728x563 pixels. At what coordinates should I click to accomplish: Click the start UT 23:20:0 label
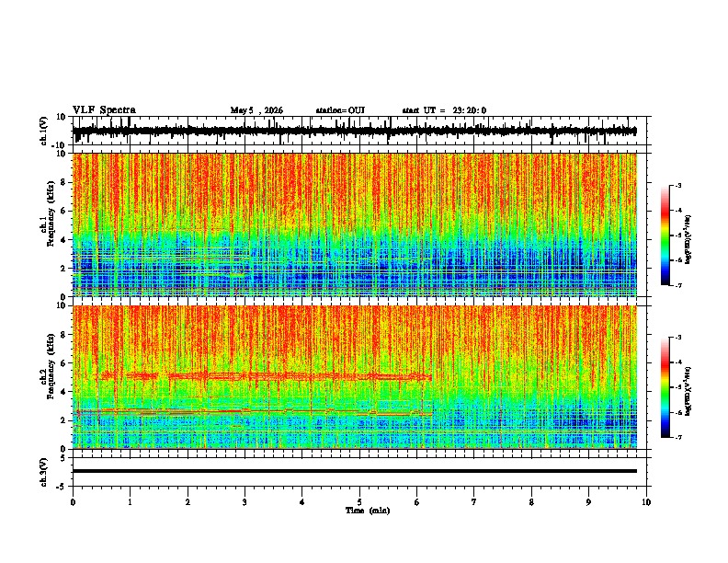point(444,110)
